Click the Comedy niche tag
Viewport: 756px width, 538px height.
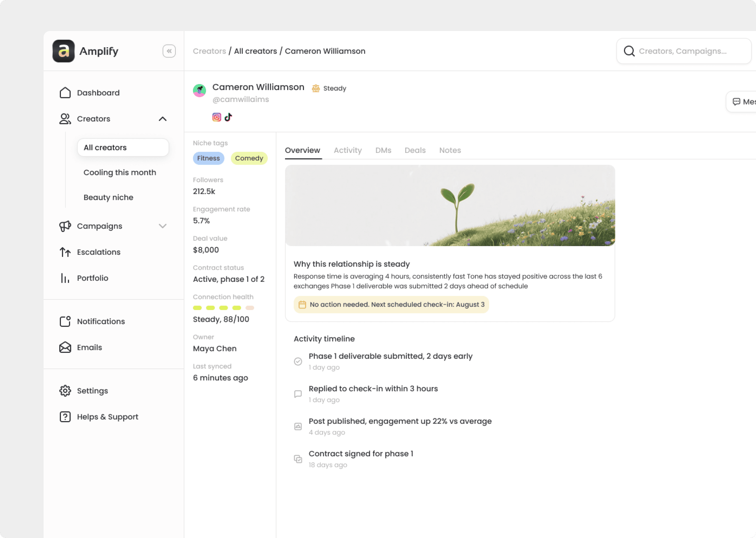(x=249, y=158)
